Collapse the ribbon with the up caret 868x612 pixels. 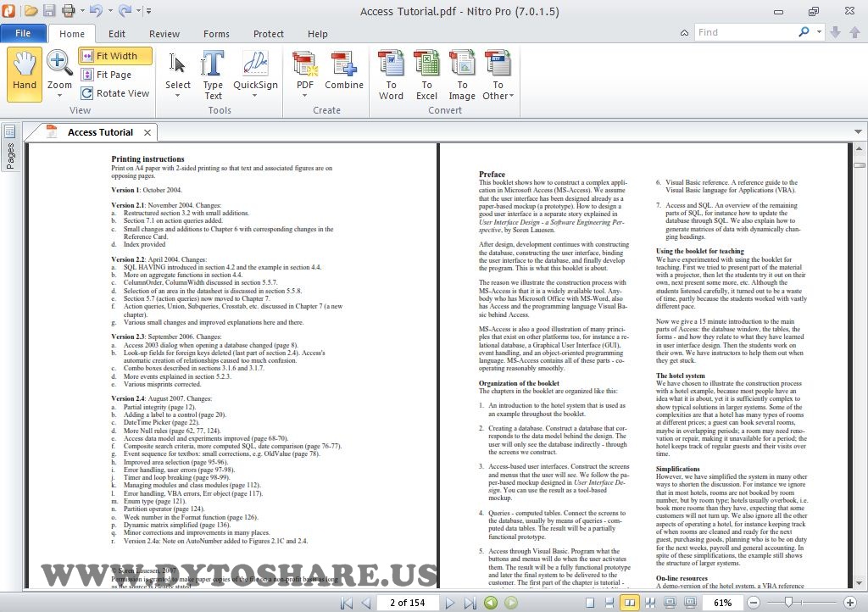point(684,33)
